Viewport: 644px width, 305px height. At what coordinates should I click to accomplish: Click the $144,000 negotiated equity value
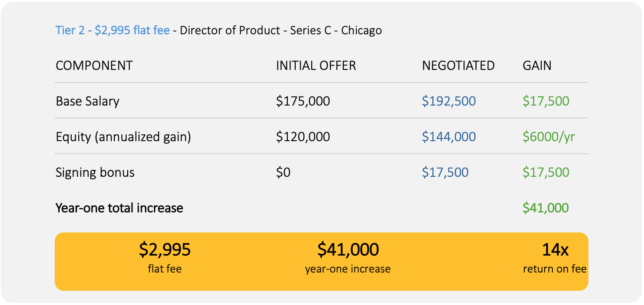449,137
